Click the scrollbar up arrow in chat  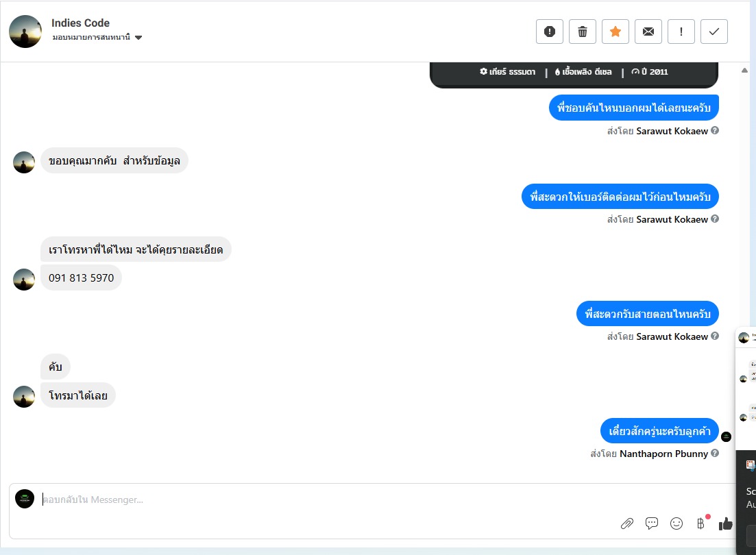(744, 71)
